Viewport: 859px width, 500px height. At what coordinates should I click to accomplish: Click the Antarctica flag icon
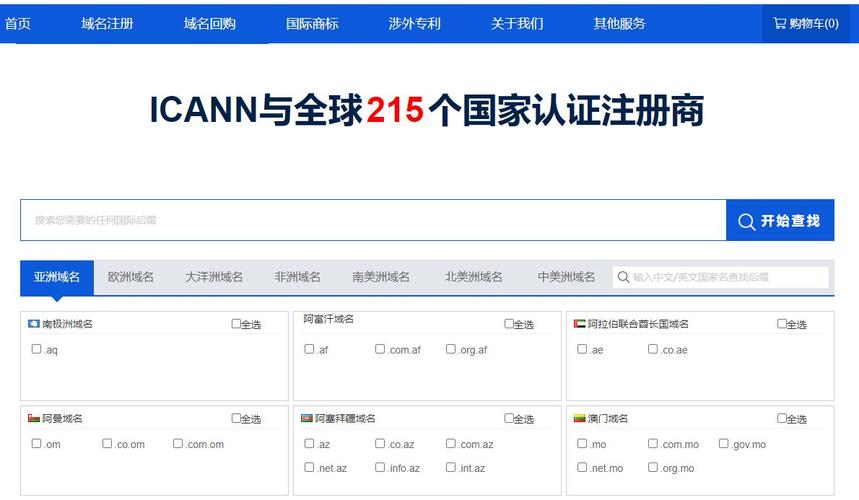click(x=33, y=324)
